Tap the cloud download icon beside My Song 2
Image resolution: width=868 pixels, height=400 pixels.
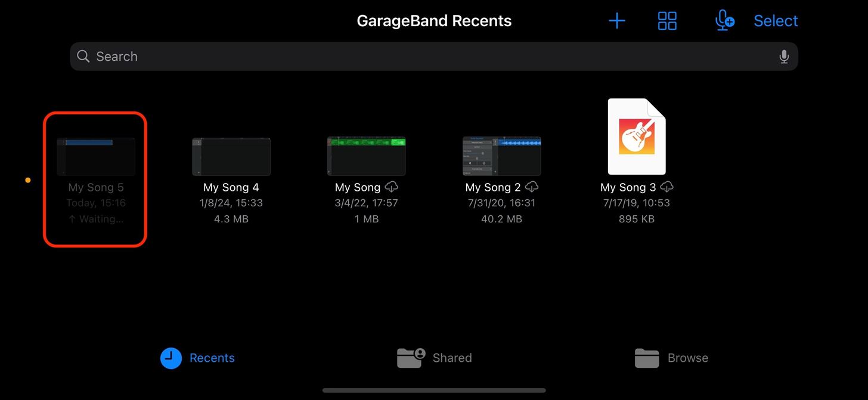[x=532, y=187]
